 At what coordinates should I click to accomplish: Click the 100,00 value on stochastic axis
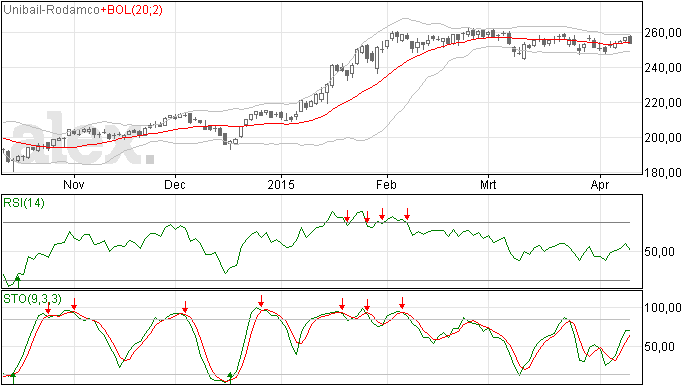tap(663, 308)
